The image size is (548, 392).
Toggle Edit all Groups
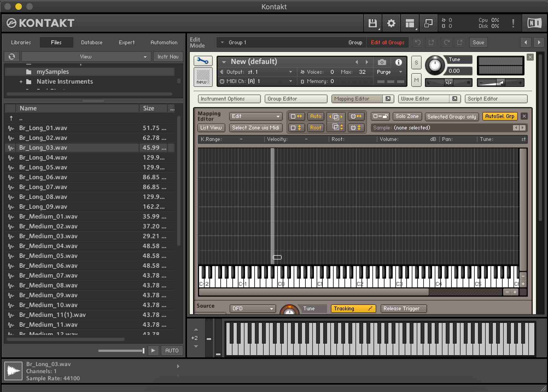387,42
